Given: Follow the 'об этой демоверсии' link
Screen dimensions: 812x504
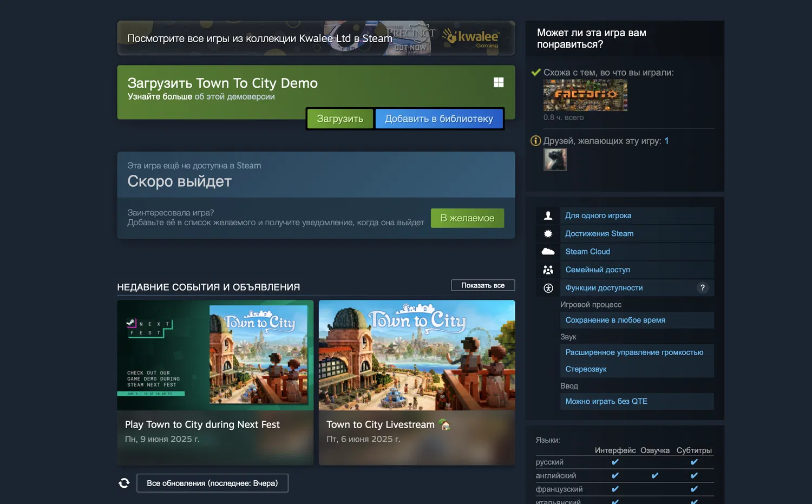Looking at the screenshot, I should click(x=234, y=96).
